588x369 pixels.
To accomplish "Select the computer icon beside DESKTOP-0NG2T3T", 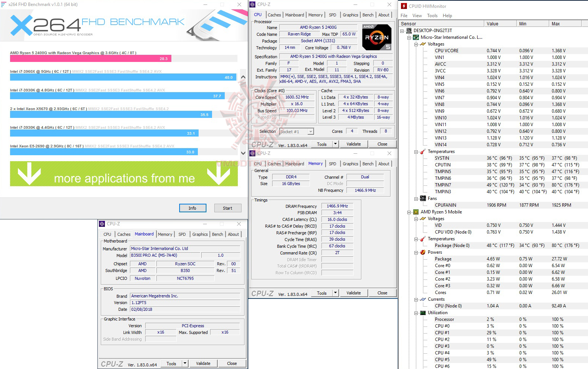I will pos(409,31).
